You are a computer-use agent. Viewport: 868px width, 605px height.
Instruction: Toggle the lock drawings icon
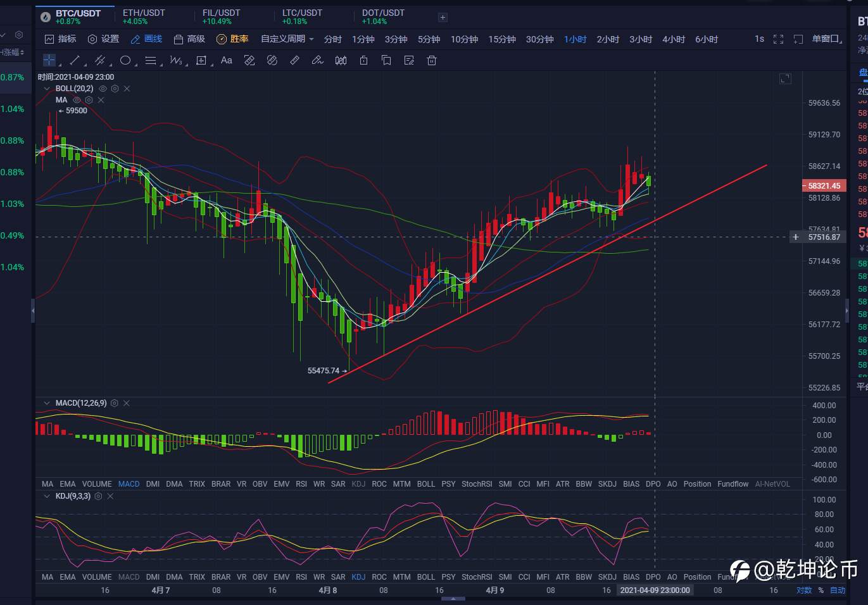(x=363, y=60)
